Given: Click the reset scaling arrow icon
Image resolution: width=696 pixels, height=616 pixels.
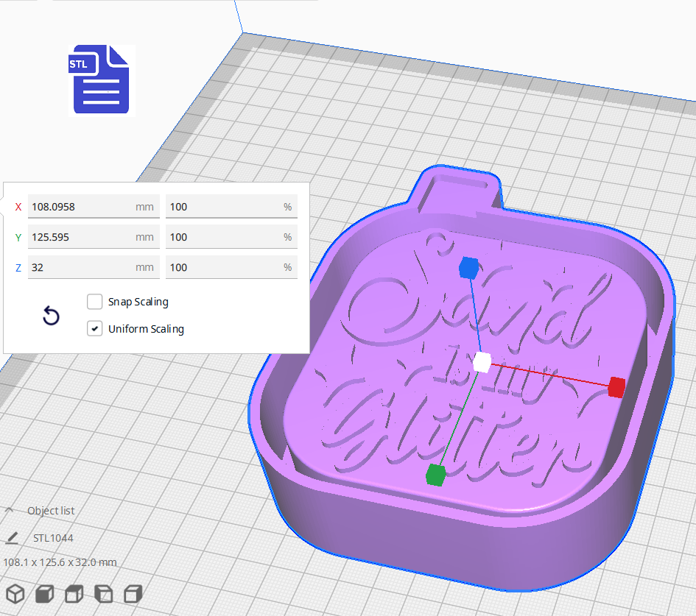Looking at the screenshot, I should (51, 315).
